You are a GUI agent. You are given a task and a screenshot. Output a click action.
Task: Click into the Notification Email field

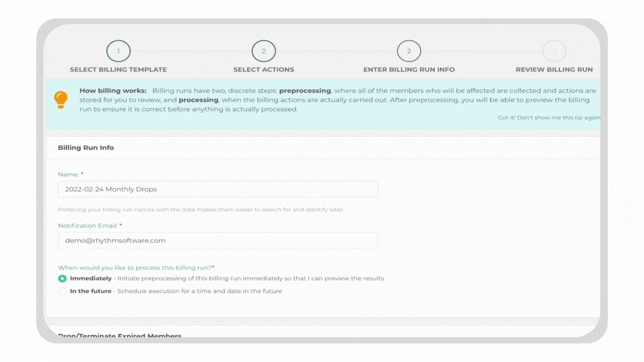[218, 240]
